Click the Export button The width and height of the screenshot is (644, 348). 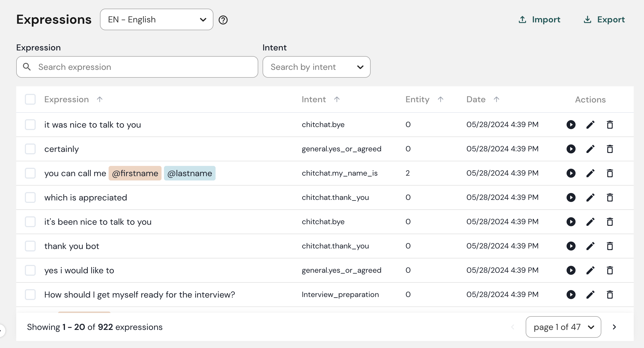[x=604, y=19]
